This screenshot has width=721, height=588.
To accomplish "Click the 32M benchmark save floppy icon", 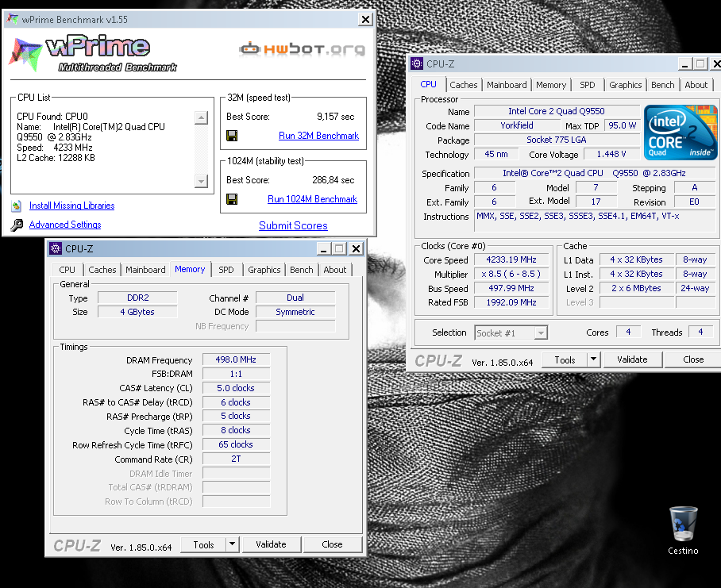I will [x=232, y=136].
